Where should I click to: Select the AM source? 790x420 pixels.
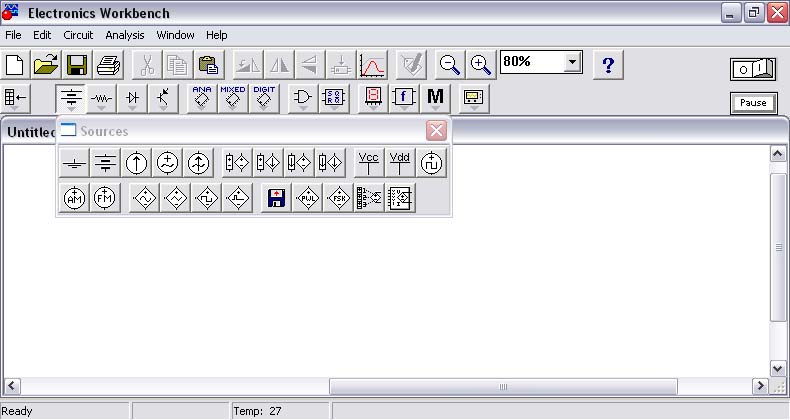click(74, 198)
